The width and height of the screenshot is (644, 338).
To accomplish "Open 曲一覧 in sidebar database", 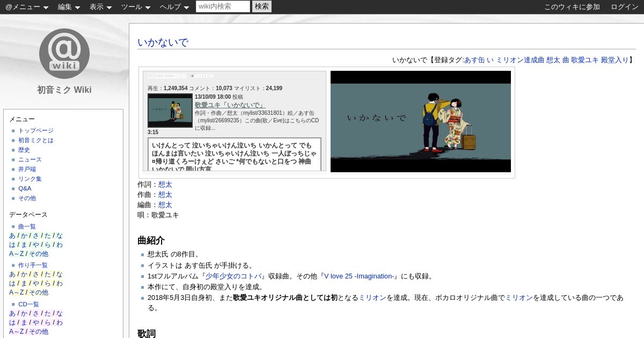I will pos(27,226).
